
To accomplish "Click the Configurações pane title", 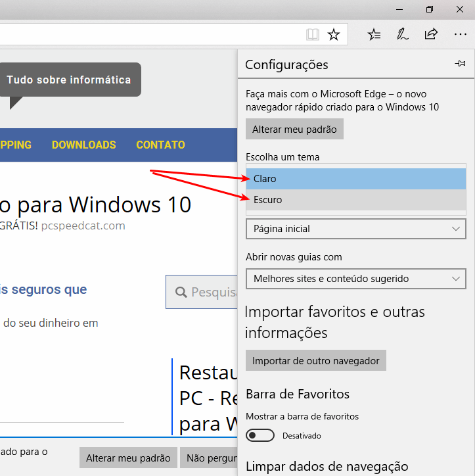I will click(286, 64).
